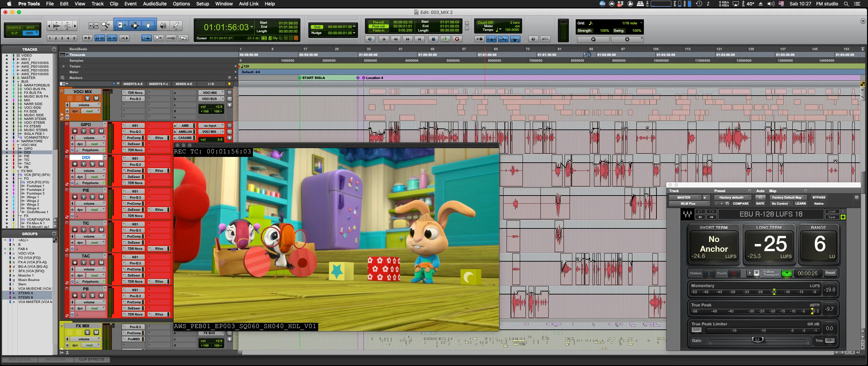Open MIDI quantize gear settings
This screenshot has width=868, height=366.
627,39
